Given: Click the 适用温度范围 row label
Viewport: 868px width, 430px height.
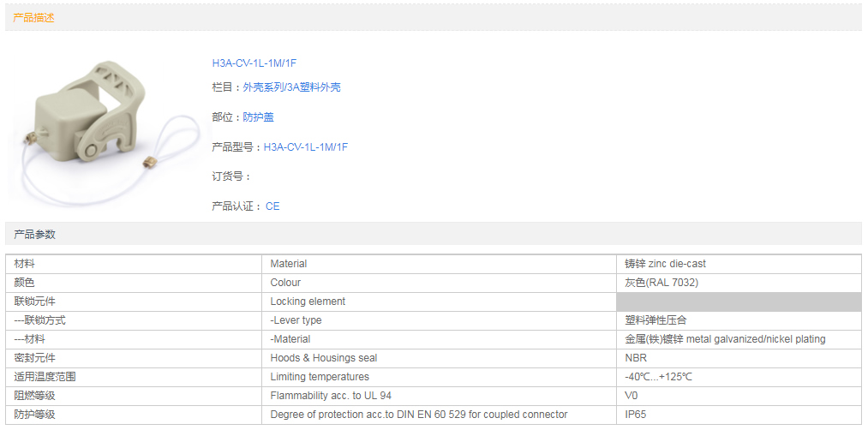Looking at the screenshot, I should 39,377.
